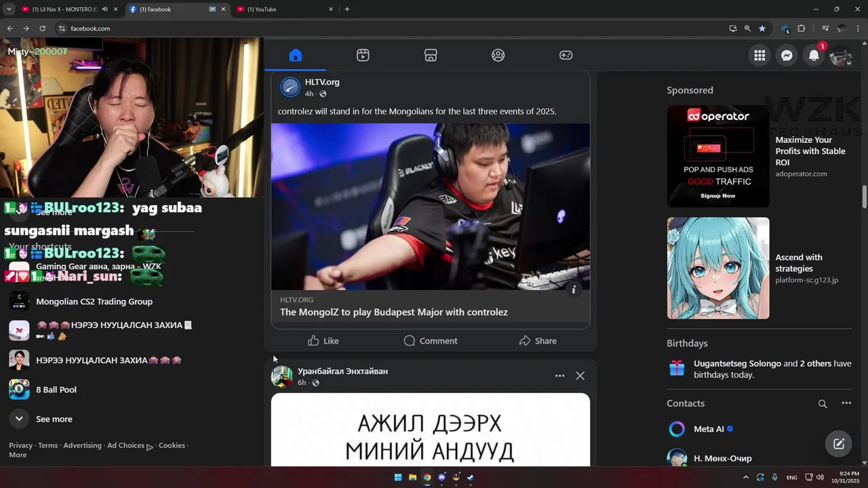Go to the Facebook Home feed icon

click(295, 56)
